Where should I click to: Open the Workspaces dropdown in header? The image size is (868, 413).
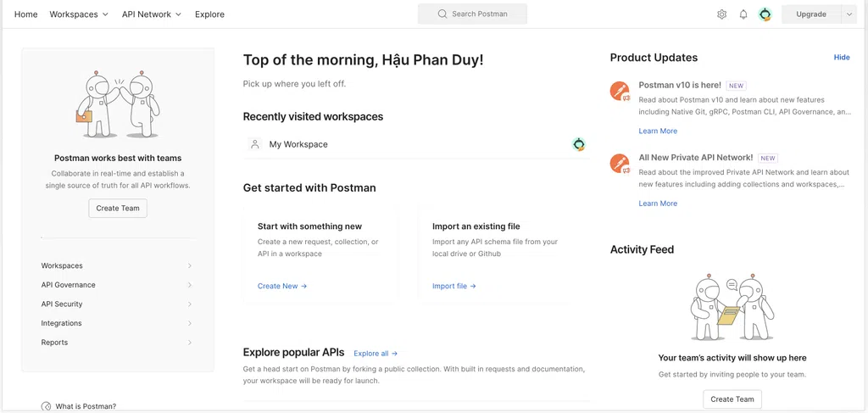(79, 14)
